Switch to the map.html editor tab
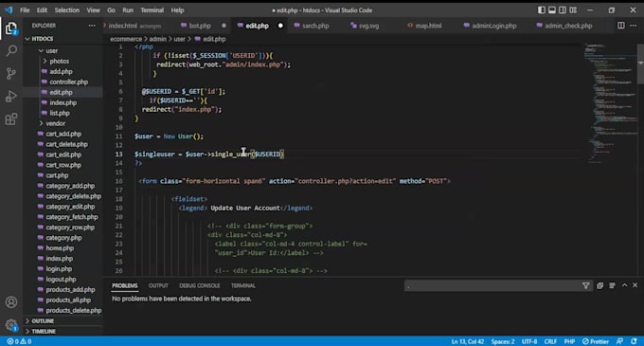 coord(428,26)
